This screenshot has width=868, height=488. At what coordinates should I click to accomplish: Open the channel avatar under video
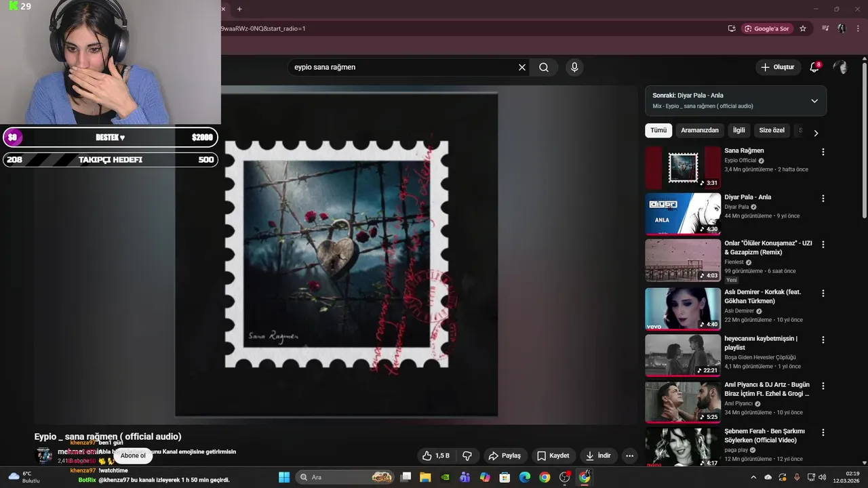(44, 455)
